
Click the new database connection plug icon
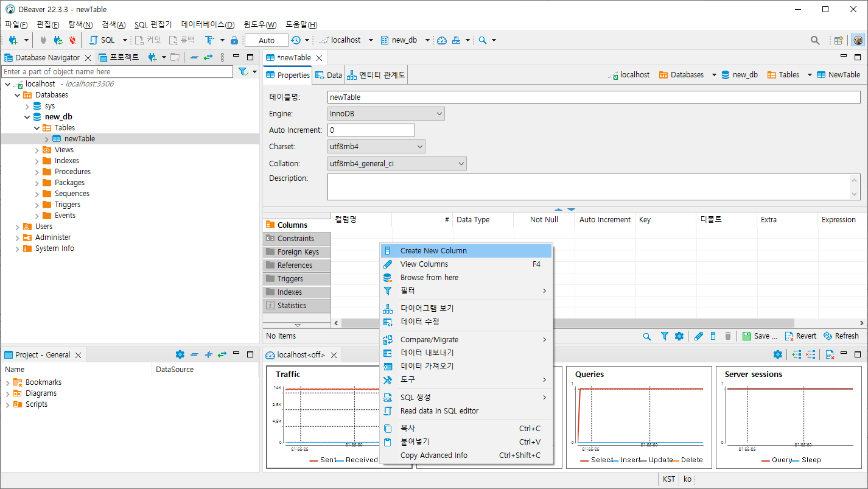pos(13,40)
